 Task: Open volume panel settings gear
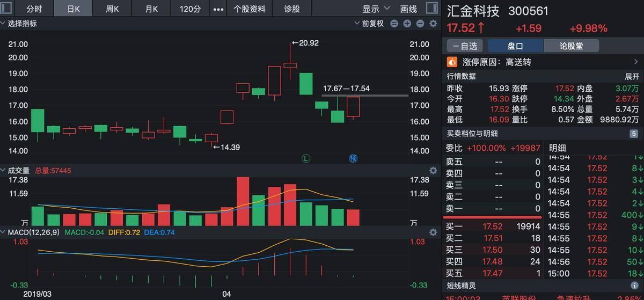point(433,171)
